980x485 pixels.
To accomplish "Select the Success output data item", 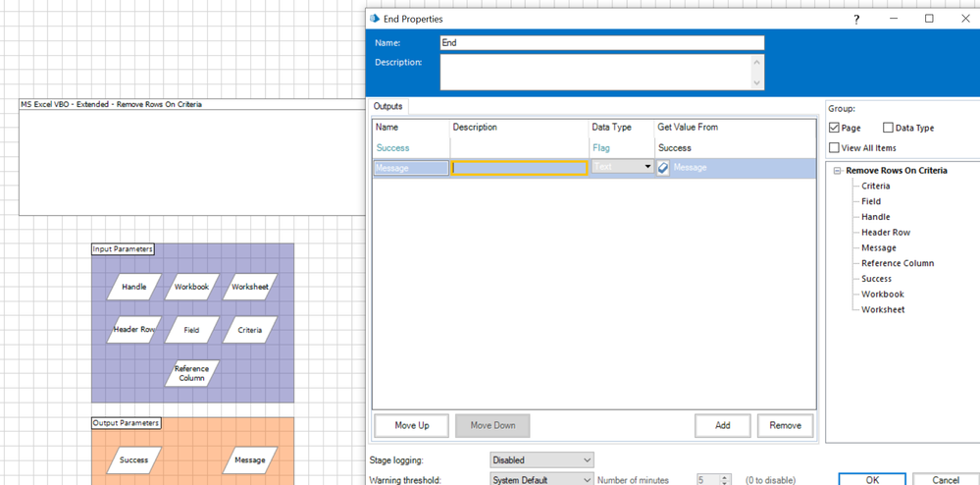I will [x=134, y=459].
